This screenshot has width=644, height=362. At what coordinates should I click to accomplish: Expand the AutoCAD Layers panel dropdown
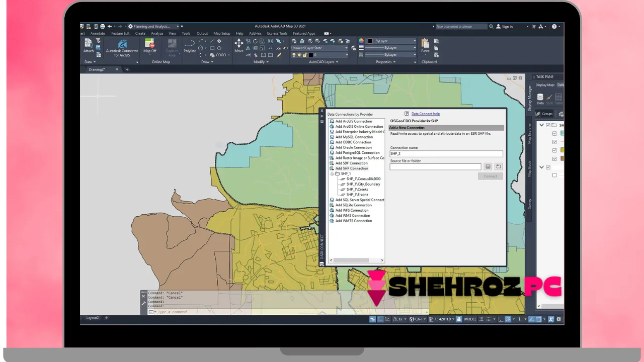[324, 62]
